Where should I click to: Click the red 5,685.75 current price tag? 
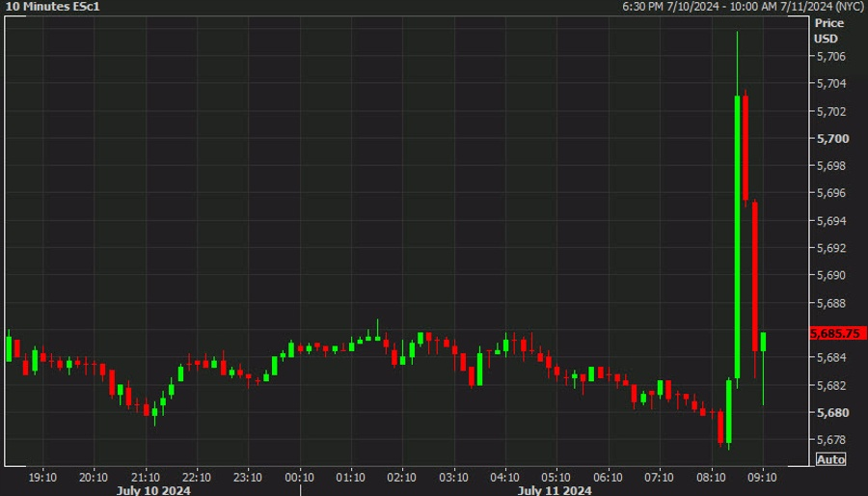coord(837,333)
